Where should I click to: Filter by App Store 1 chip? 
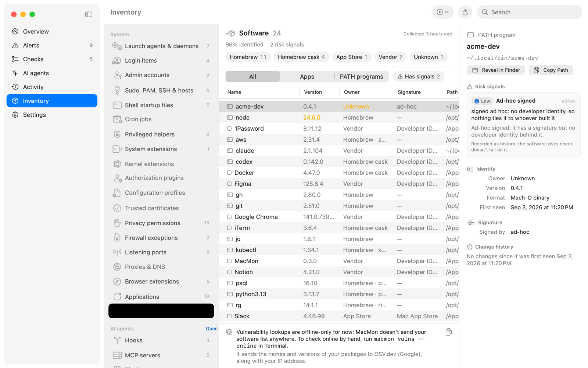[x=352, y=57]
